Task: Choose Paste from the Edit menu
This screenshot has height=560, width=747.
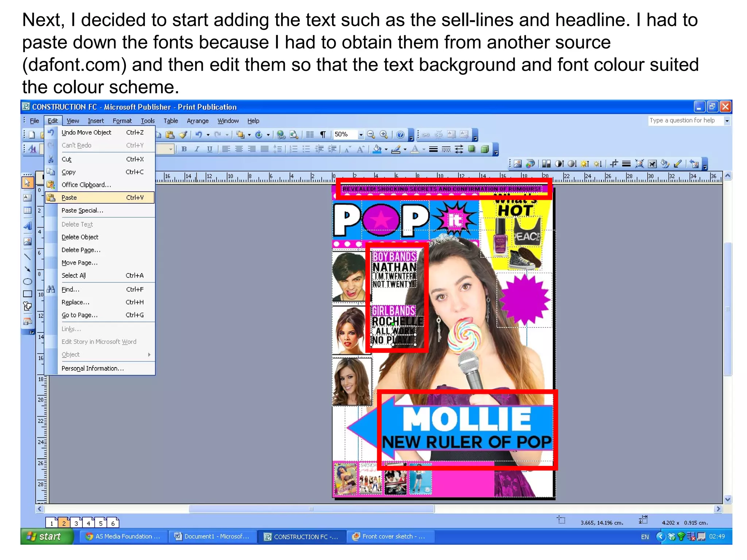Action: pos(100,198)
